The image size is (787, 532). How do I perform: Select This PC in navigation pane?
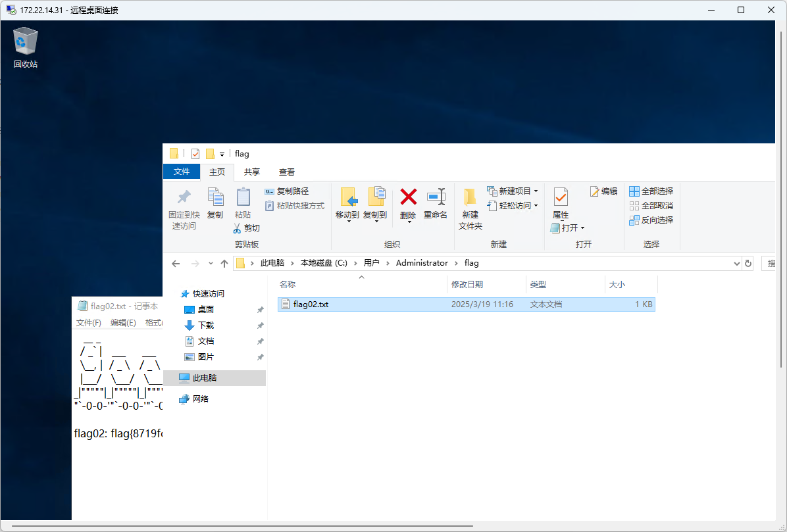(x=204, y=378)
